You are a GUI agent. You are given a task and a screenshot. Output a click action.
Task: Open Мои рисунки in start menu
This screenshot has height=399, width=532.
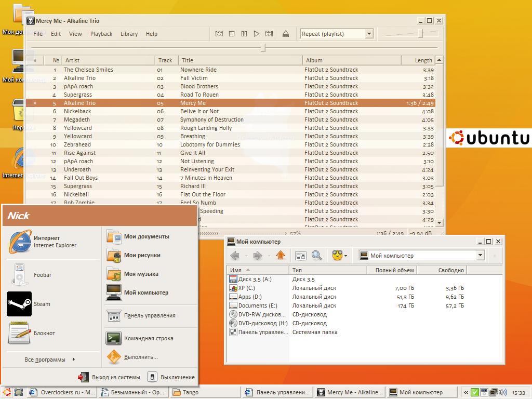click(x=150, y=256)
